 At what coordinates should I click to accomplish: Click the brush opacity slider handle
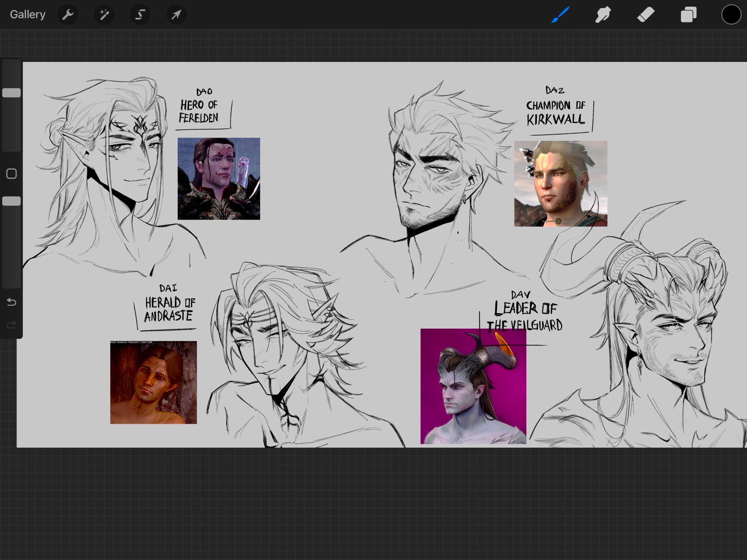[12, 201]
